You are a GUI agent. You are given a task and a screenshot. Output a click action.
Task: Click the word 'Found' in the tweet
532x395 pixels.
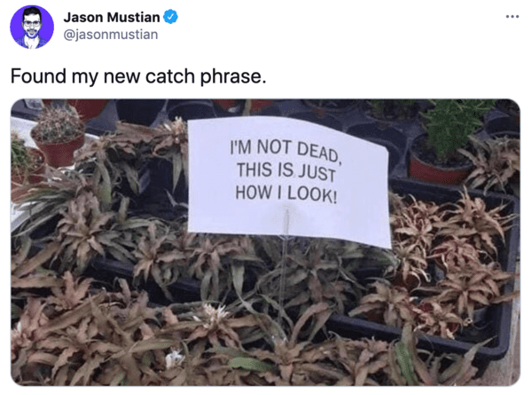(38, 75)
